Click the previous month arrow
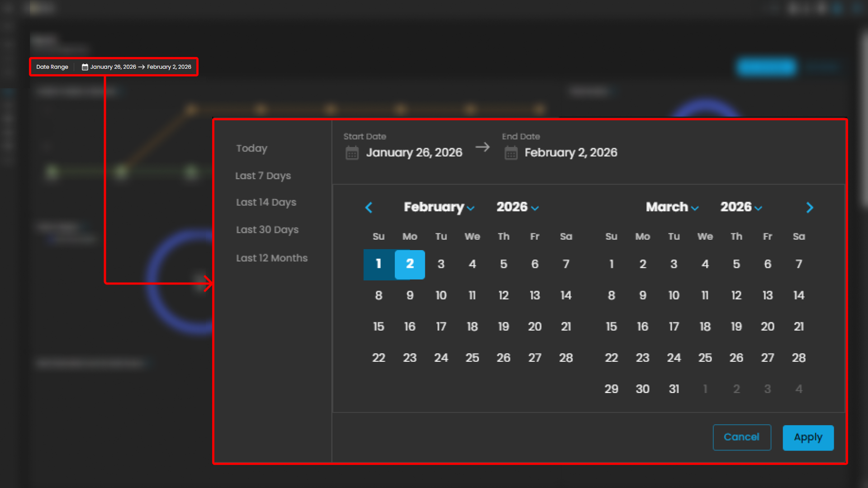 369,208
